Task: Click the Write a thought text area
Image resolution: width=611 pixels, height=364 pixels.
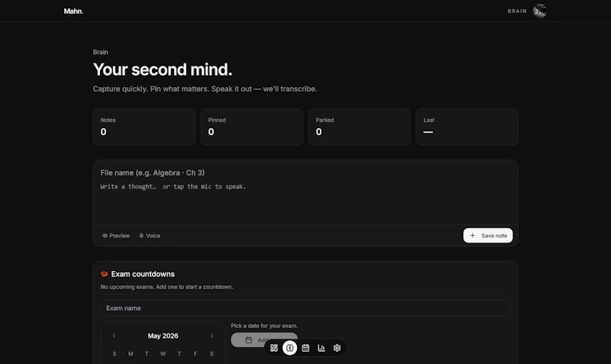Action: click(305, 201)
